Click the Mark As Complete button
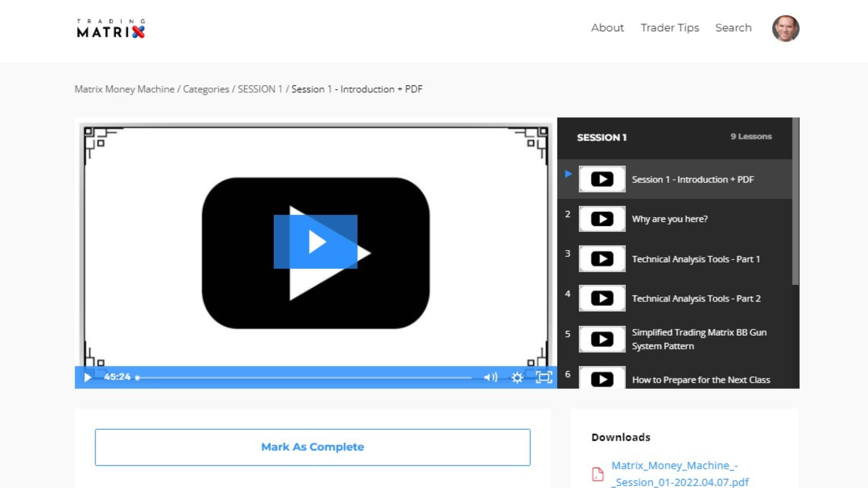The image size is (868, 488). tap(312, 447)
